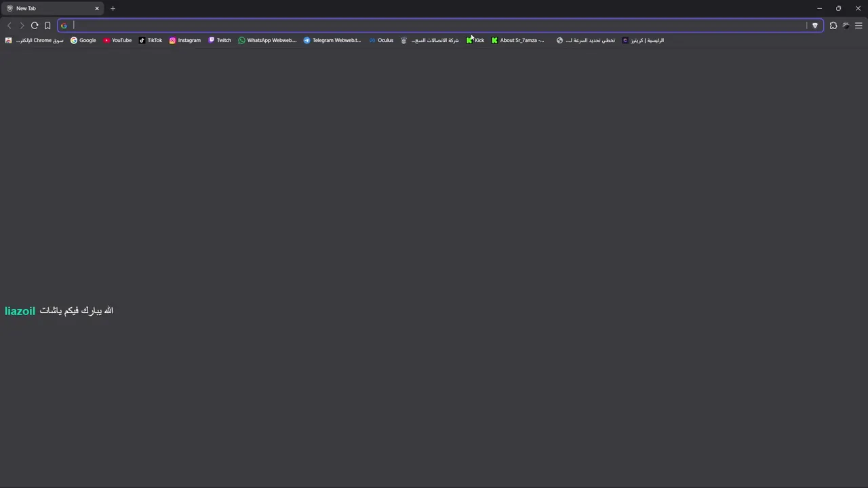Open the TikTok bookmark
Image resolution: width=868 pixels, height=488 pixels.
tap(151, 40)
